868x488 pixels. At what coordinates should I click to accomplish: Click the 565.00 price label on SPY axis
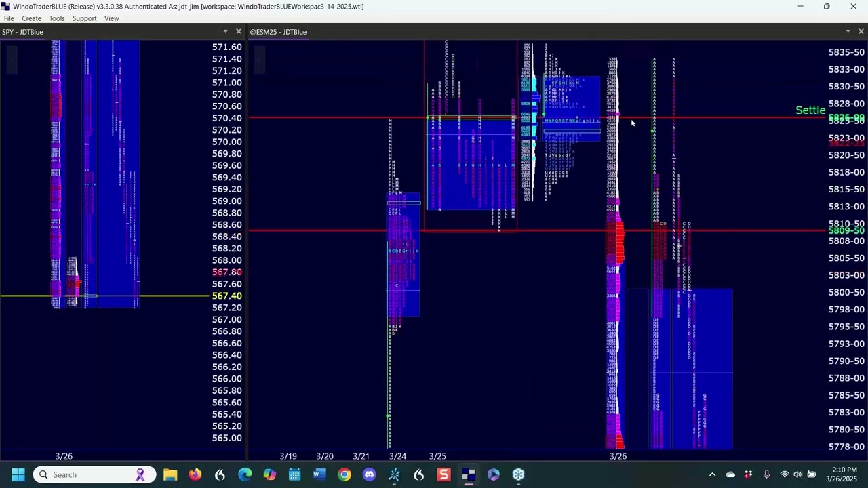(227, 439)
